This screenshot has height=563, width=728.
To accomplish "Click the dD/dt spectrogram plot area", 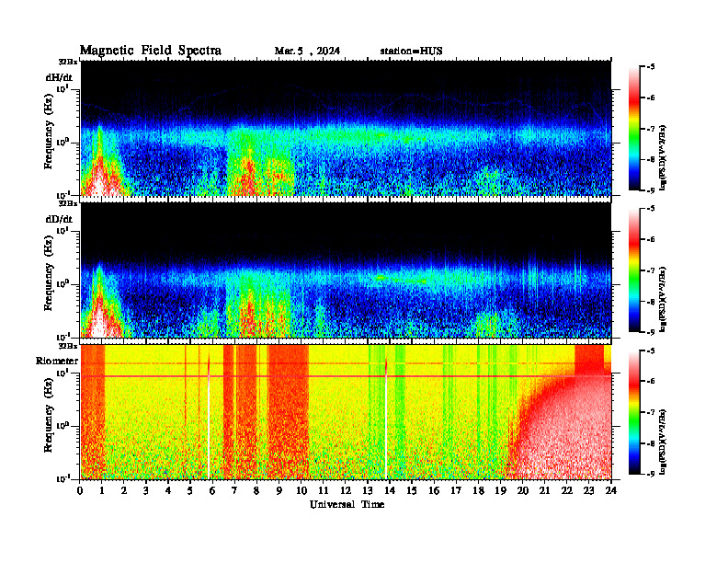I will click(346, 270).
